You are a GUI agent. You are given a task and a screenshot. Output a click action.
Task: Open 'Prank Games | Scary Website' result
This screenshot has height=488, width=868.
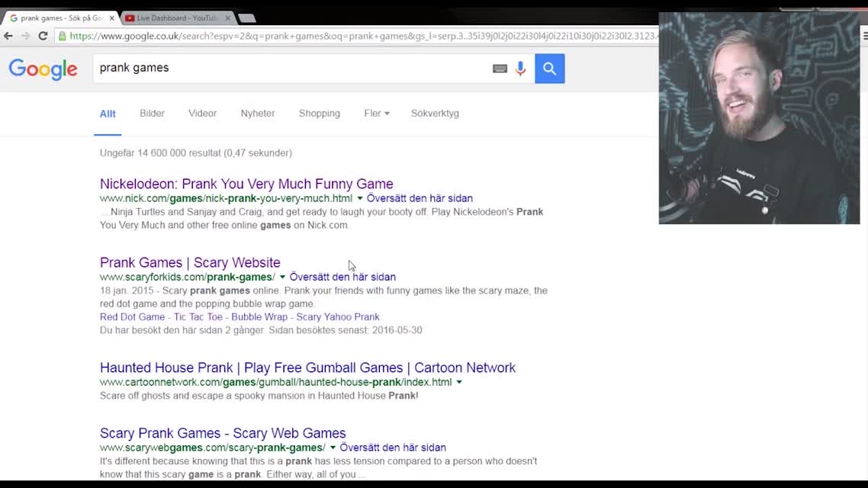pos(190,262)
